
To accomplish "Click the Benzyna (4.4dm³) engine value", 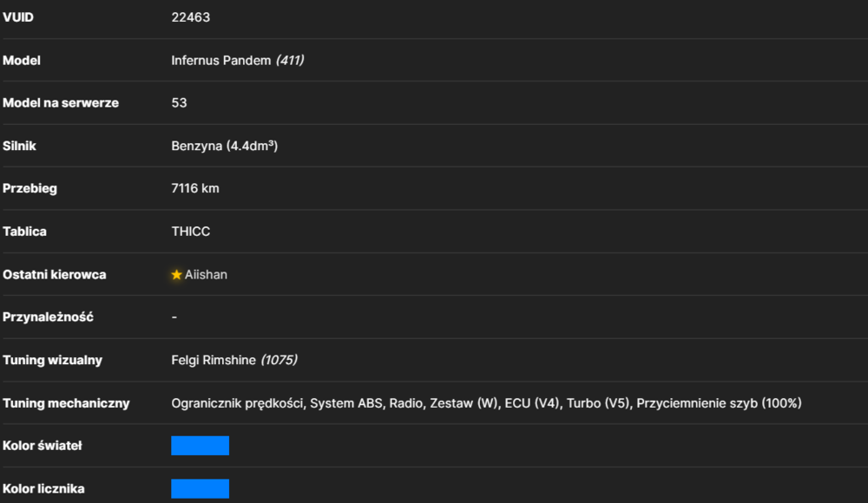I will pyautogui.click(x=224, y=146).
